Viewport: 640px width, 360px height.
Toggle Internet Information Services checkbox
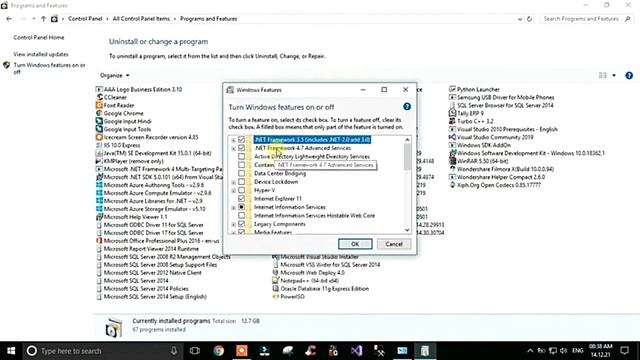pos(241,207)
